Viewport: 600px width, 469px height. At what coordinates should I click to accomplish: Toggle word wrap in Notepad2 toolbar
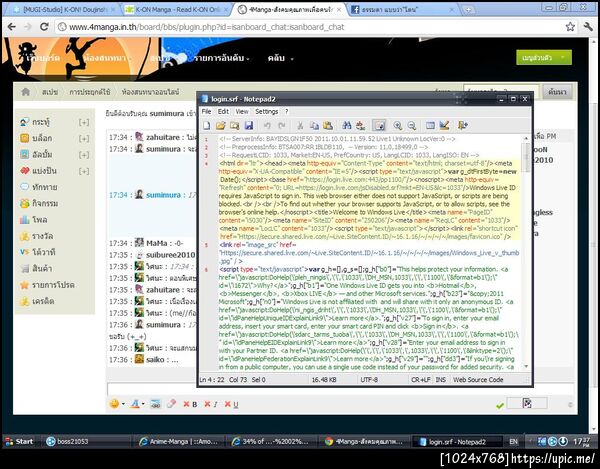point(379,125)
